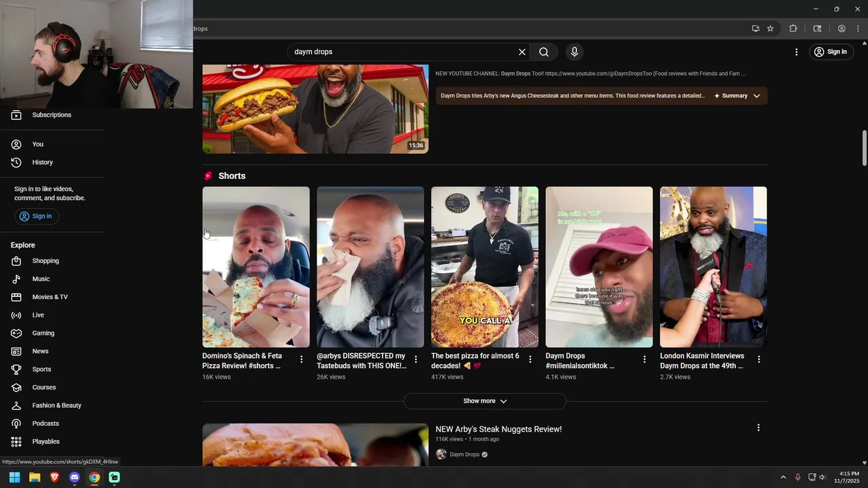Open Arby's cheesesteak video thumbnail
This screenshot has height=488, width=868.
tap(315, 109)
